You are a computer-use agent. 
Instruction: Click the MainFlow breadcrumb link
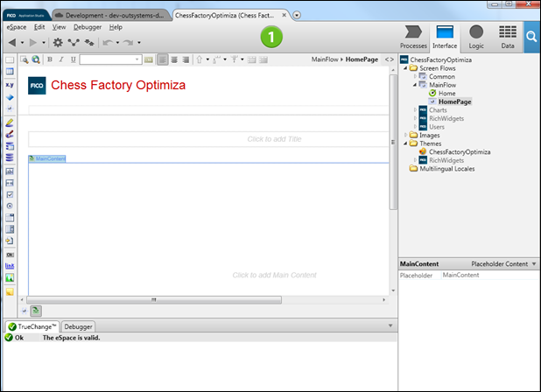coord(325,59)
